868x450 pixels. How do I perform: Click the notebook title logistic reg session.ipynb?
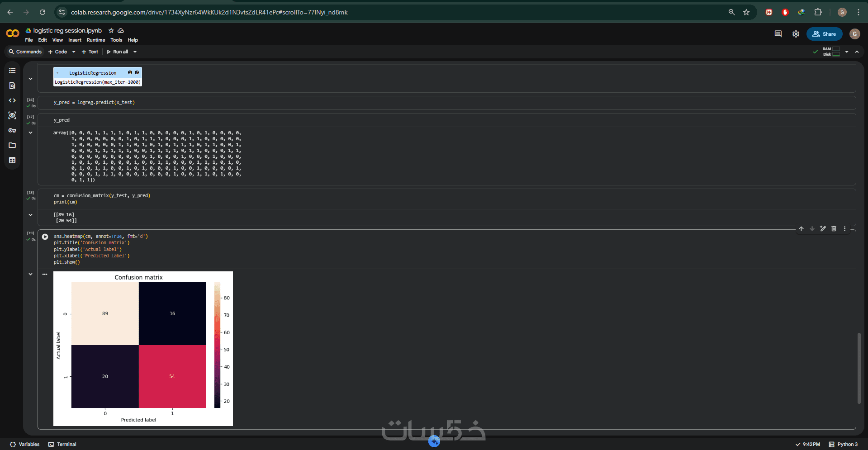[x=67, y=31]
